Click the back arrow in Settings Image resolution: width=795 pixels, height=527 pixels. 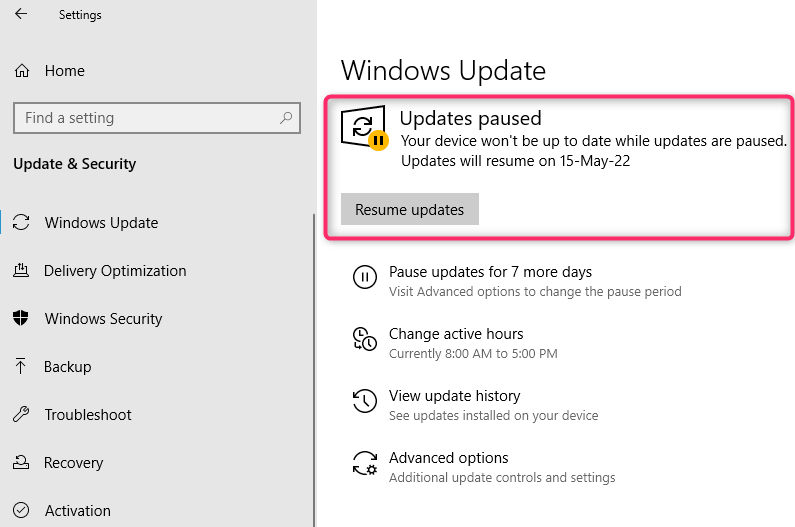tap(21, 15)
